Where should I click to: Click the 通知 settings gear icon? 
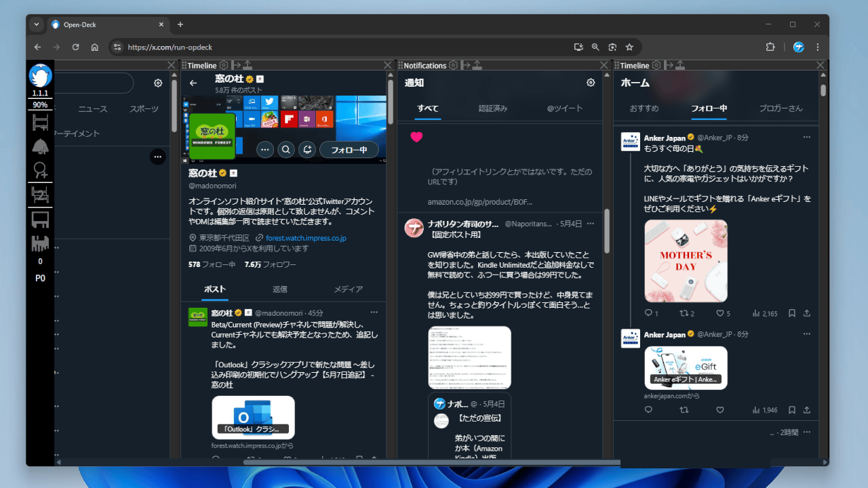591,83
